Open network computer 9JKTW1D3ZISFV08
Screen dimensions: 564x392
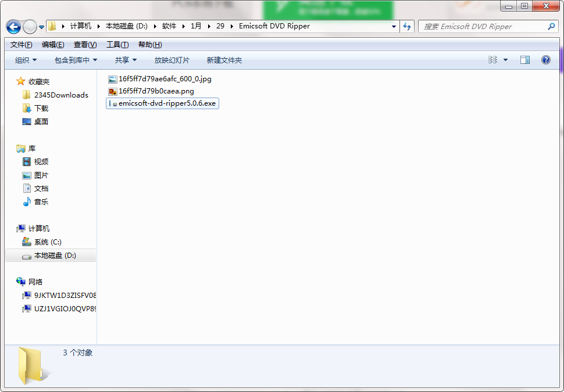[65, 295]
